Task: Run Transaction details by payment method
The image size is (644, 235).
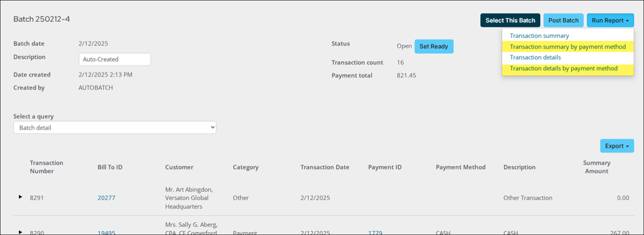Action: pyautogui.click(x=563, y=68)
